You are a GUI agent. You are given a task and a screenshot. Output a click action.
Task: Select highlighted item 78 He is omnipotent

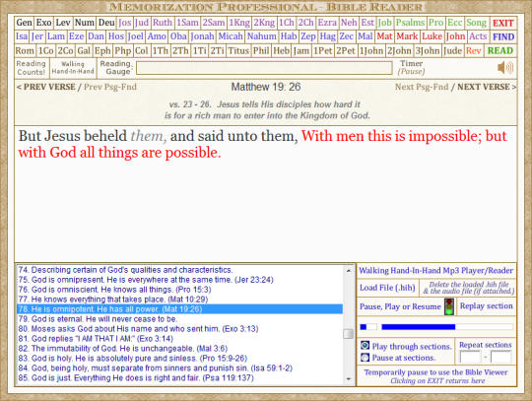180,309
